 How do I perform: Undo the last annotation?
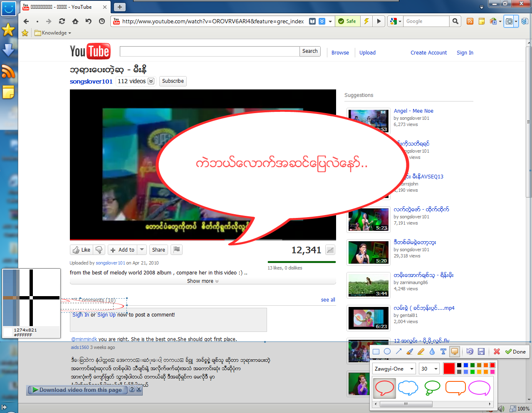coord(470,351)
